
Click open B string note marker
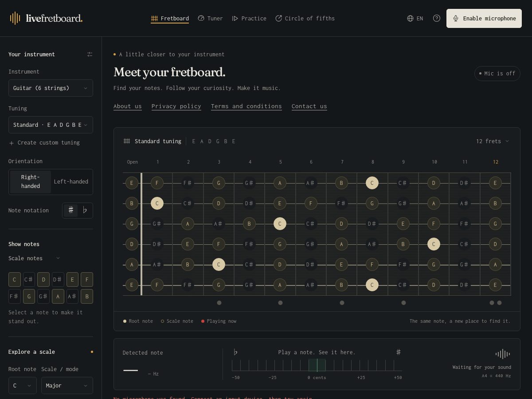point(132,203)
